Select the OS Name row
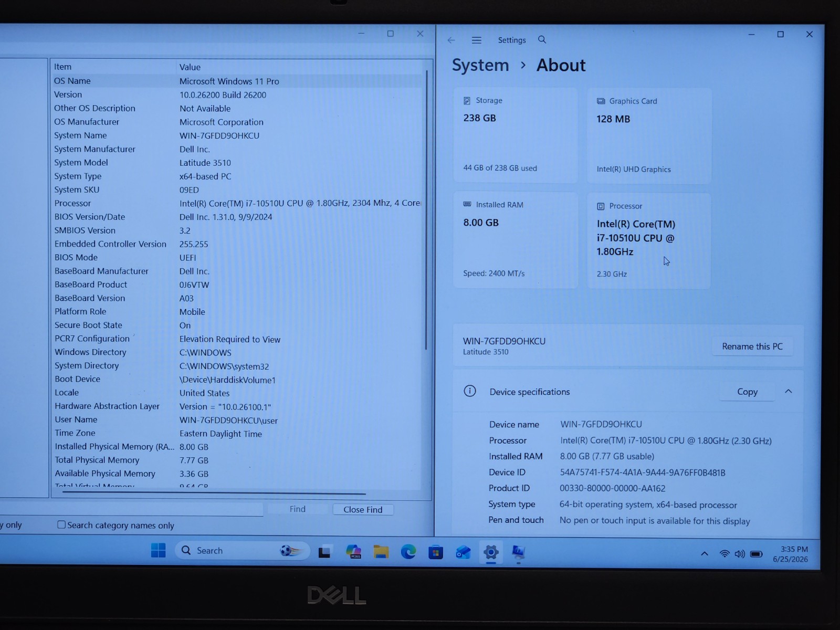840x630 pixels. pyautogui.click(x=237, y=81)
